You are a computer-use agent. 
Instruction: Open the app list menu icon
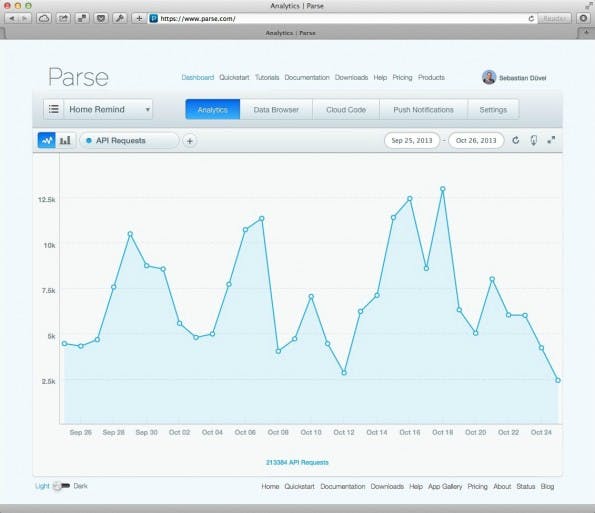tap(54, 109)
